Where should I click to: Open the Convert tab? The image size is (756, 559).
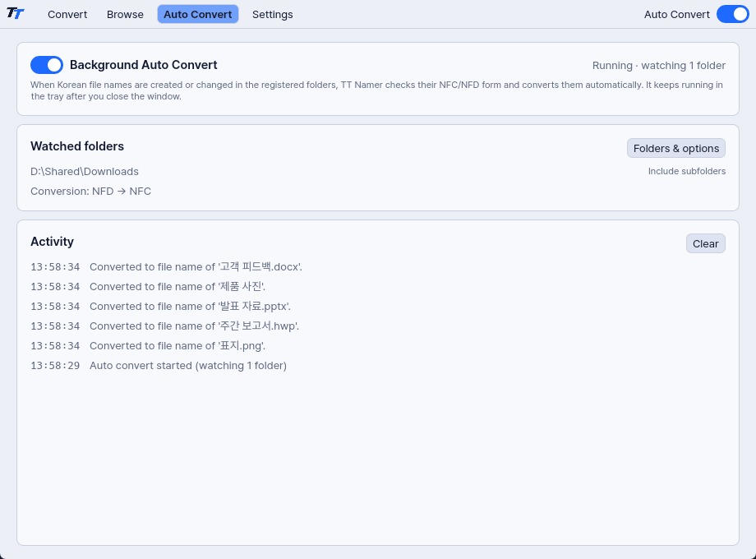click(67, 15)
